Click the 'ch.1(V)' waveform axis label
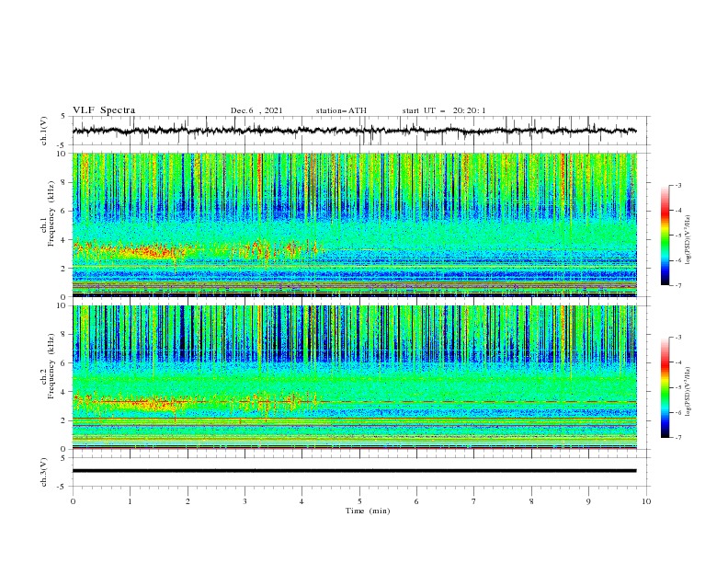The image size is (728, 563). point(44,131)
